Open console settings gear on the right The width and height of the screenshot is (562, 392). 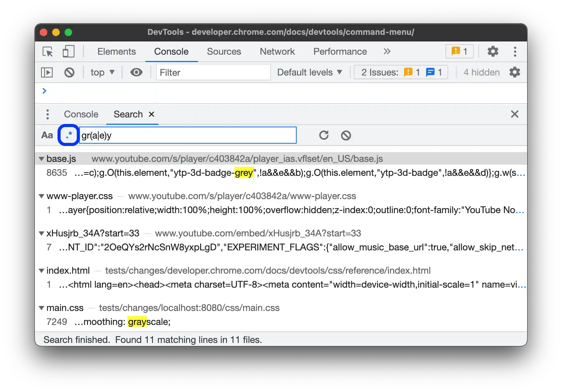click(514, 72)
